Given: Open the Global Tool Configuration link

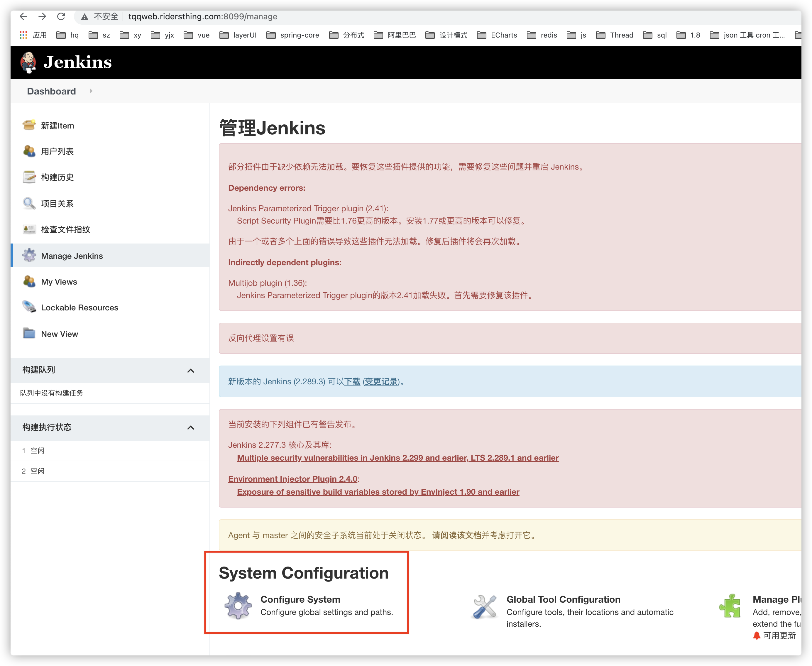Looking at the screenshot, I should coord(564,599).
